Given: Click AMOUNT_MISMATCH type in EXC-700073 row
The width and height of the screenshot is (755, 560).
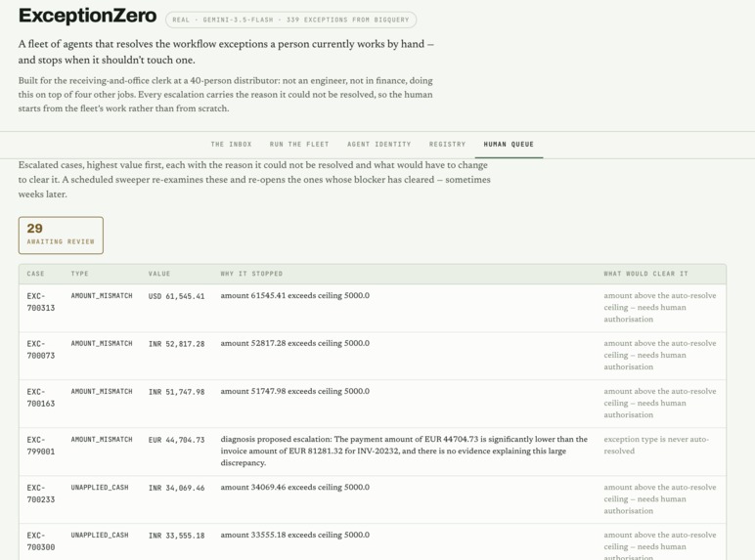Looking at the screenshot, I should point(102,343).
